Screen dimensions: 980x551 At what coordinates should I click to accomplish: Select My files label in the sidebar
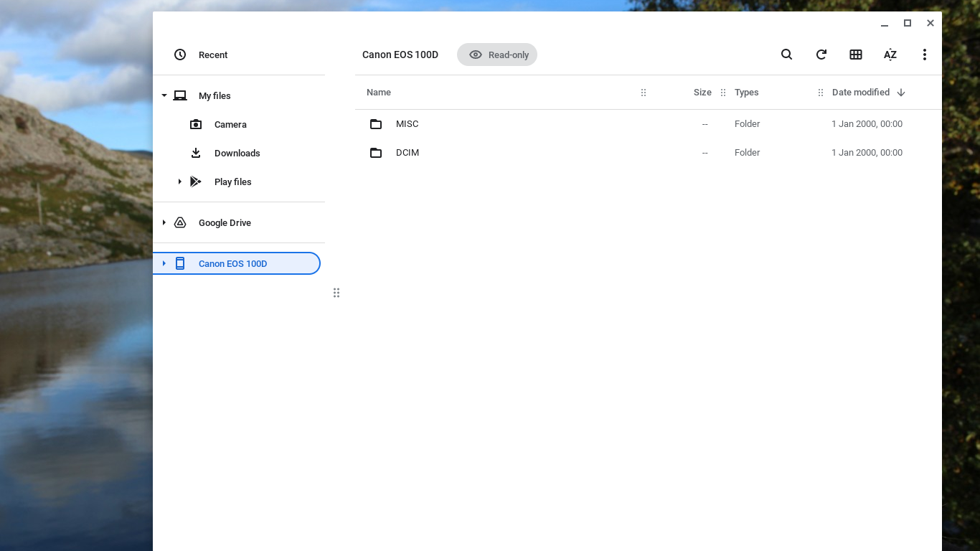pyautogui.click(x=215, y=95)
